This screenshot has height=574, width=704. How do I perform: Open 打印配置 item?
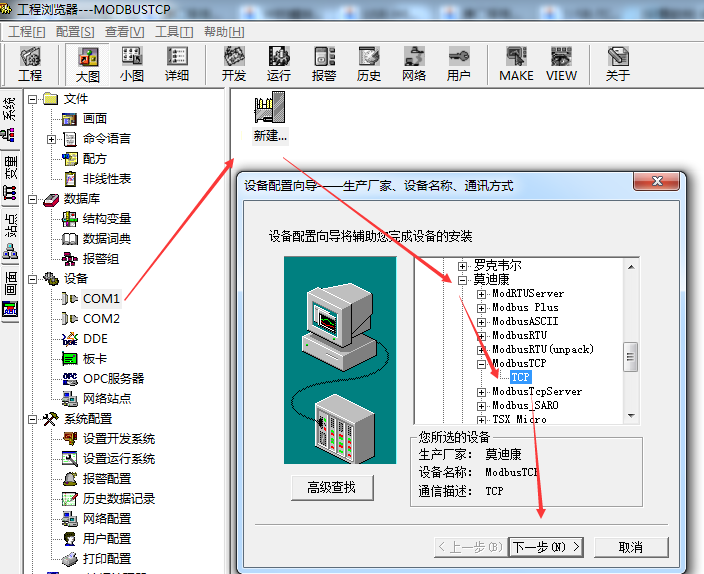107,559
